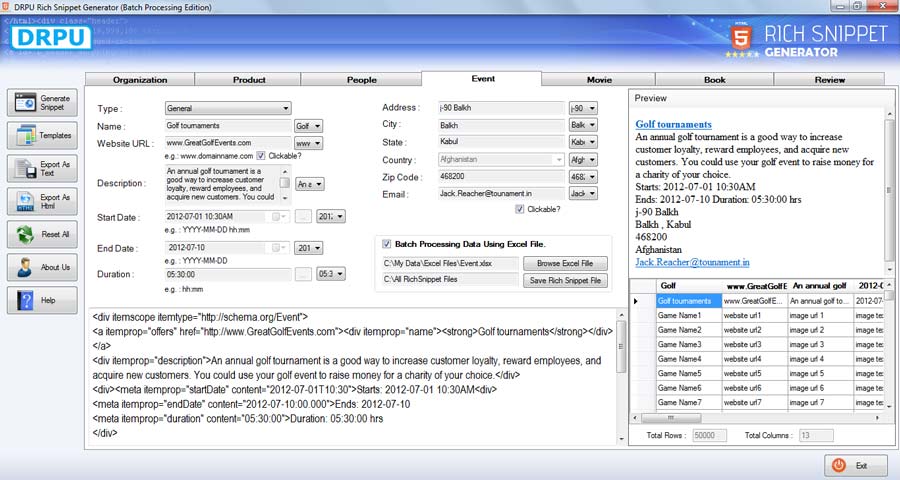
Task: Click the data grid horizontal scrollbar
Action: tap(758, 418)
